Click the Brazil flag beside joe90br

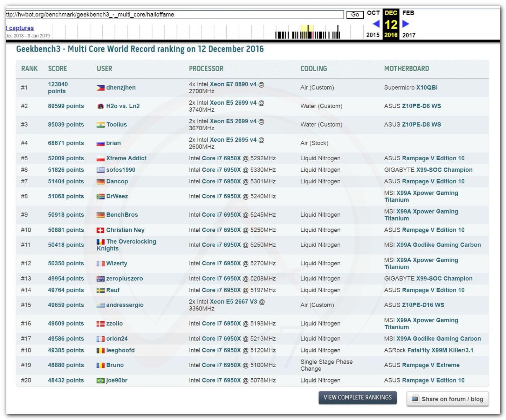[101, 381]
